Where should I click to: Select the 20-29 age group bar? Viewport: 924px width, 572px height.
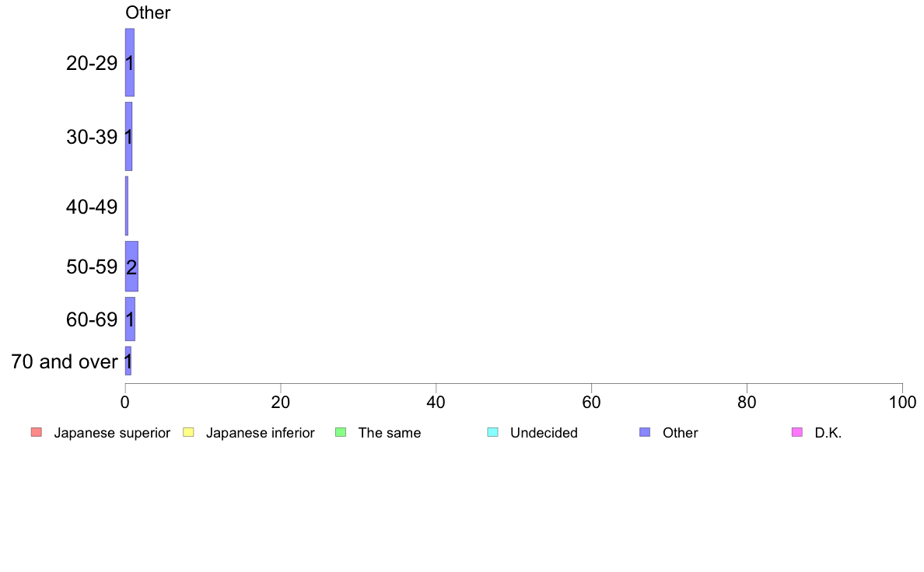[130, 62]
